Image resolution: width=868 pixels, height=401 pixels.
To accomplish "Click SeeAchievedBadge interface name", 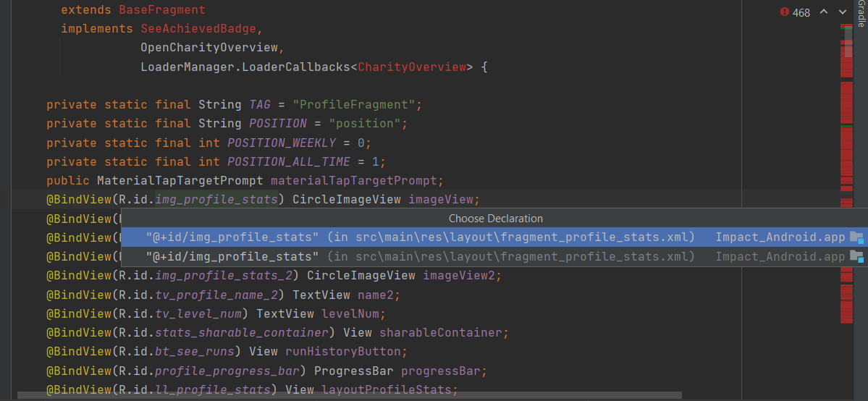I will point(199,29).
